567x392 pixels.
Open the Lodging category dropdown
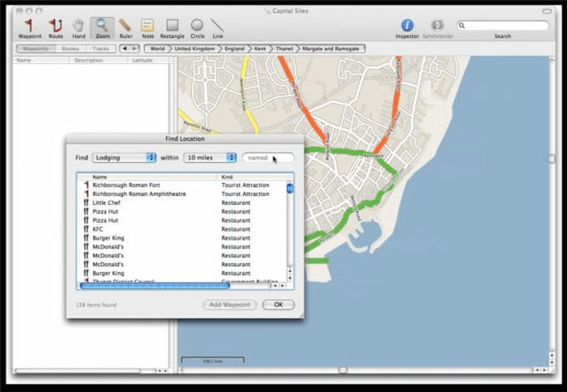click(124, 158)
